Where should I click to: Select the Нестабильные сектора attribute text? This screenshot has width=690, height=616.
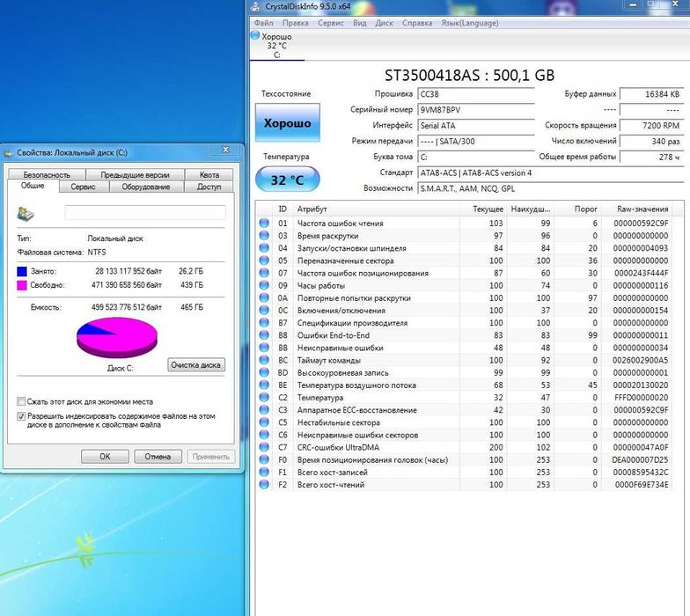point(338,422)
